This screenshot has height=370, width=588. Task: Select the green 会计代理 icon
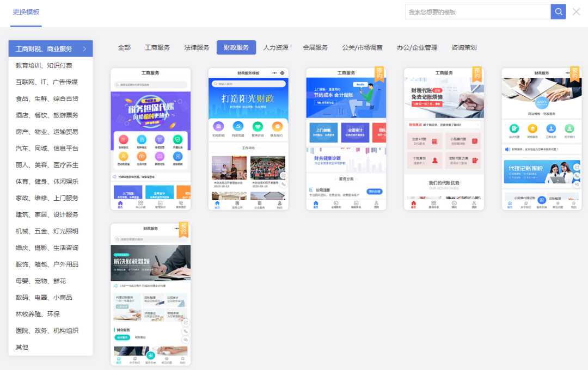[514, 129]
